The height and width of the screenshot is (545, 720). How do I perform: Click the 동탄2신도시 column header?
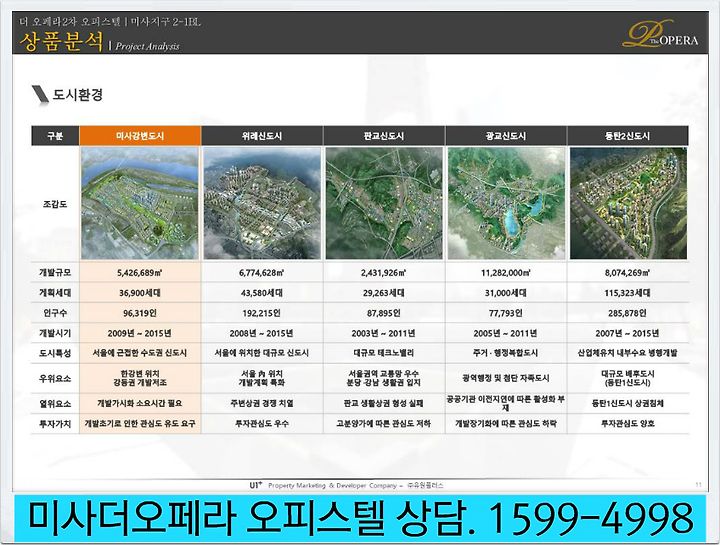pyautogui.click(x=628, y=136)
